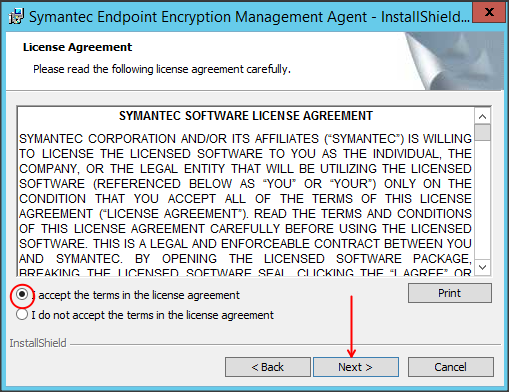
Task: Continue with the Next button
Action: tap(356, 367)
